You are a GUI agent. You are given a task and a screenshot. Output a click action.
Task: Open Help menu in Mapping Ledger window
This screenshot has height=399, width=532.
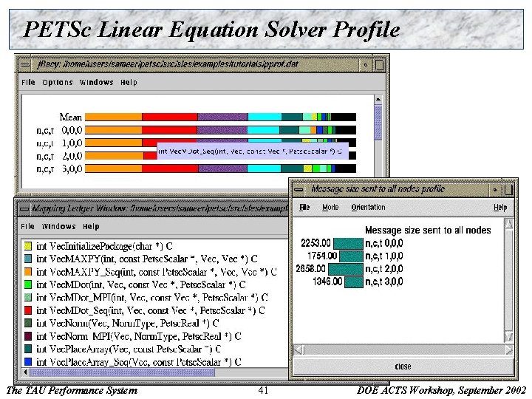pos(91,226)
